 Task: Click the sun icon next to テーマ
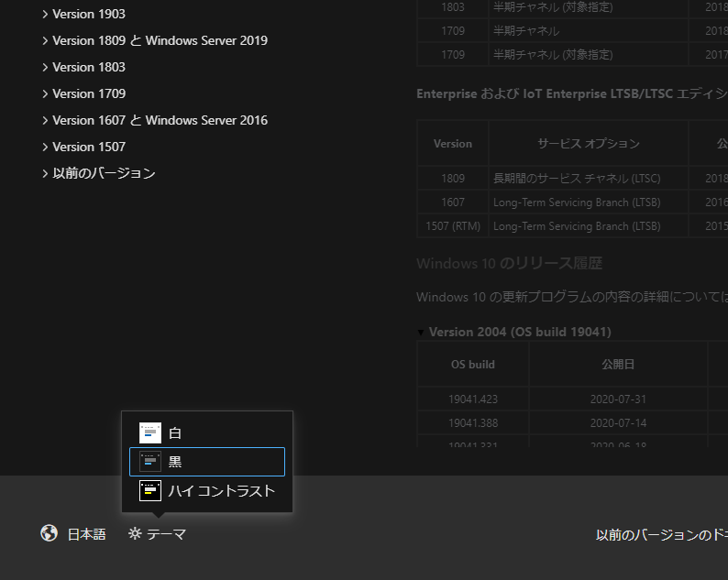coord(135,533)
